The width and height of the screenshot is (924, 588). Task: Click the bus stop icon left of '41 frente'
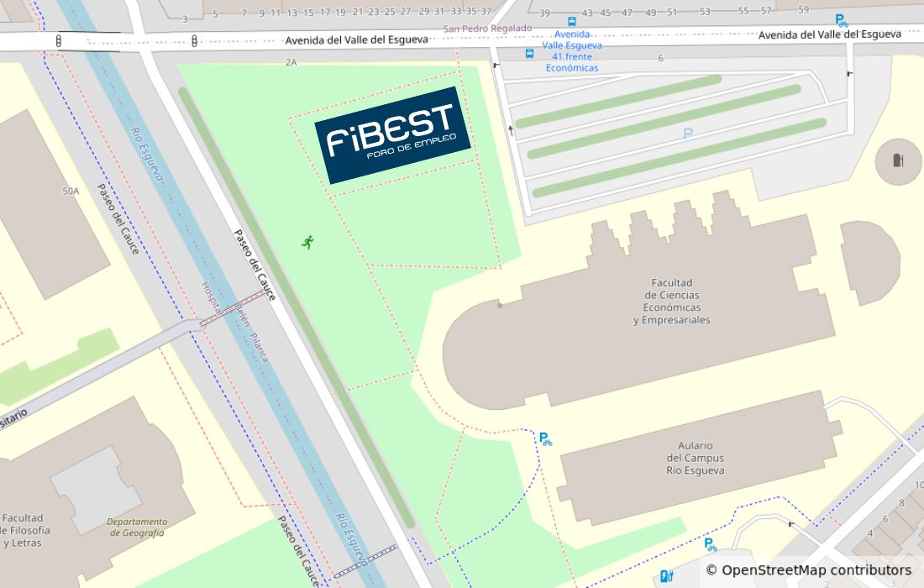tap(529, 54)
